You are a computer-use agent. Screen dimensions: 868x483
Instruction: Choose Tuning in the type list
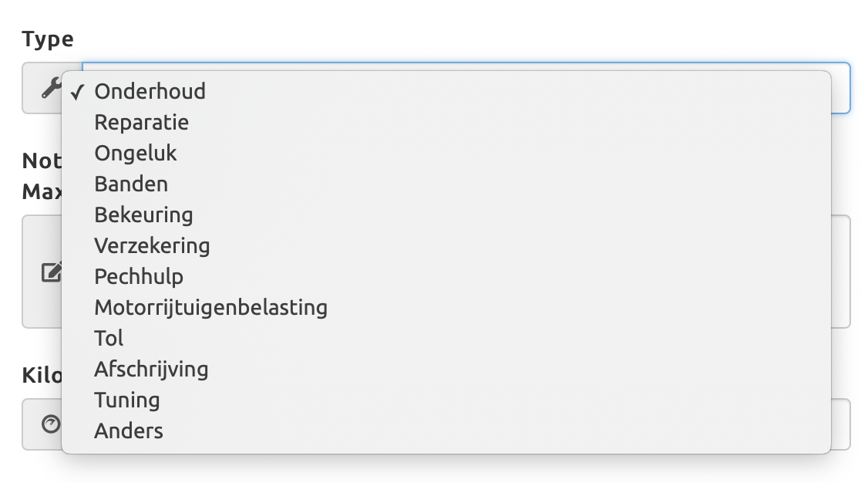127,400
